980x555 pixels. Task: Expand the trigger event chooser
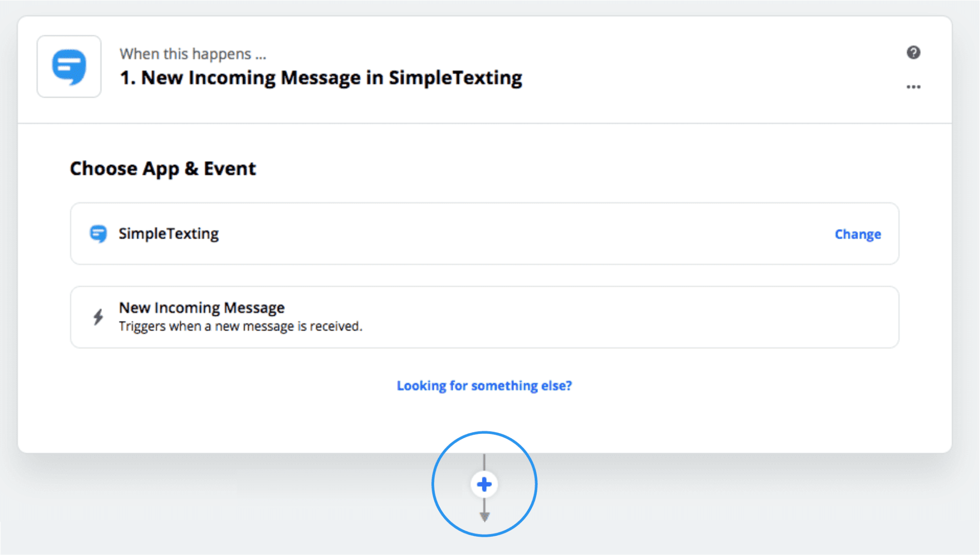pyautogui.click(x=485, y=316)
